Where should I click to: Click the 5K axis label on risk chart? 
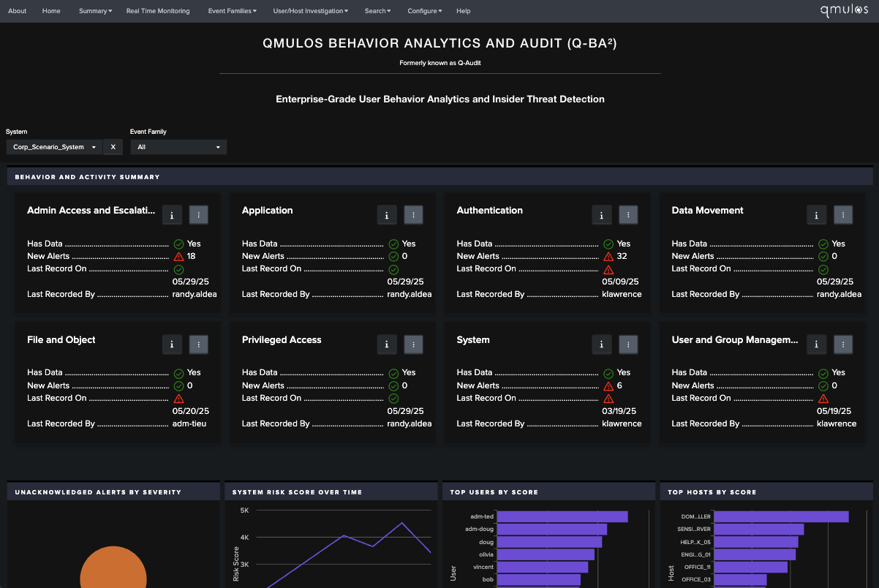tap(244, 510)
